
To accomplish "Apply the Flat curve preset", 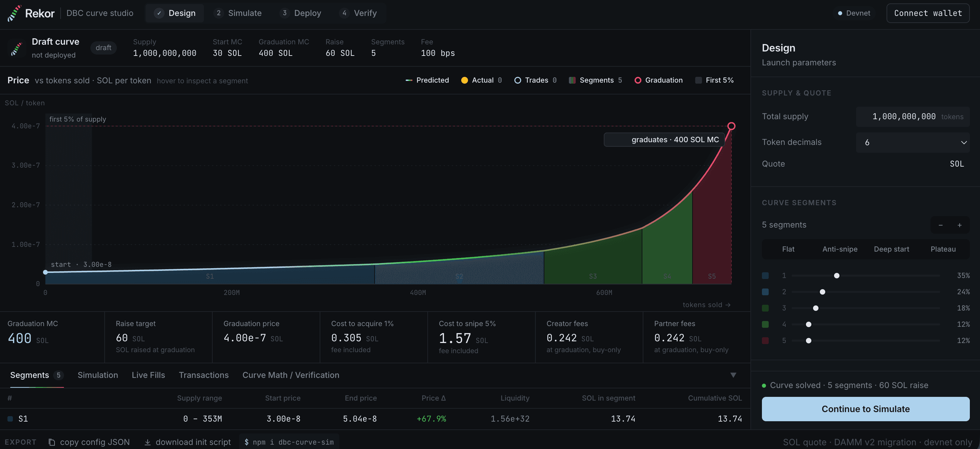I will pyautogui.click(x=788, y=249).
